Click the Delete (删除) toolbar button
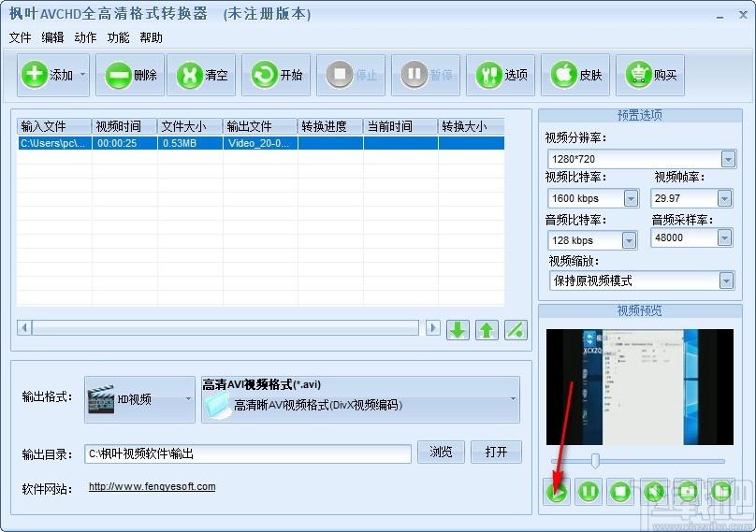 tap(130, 75)
